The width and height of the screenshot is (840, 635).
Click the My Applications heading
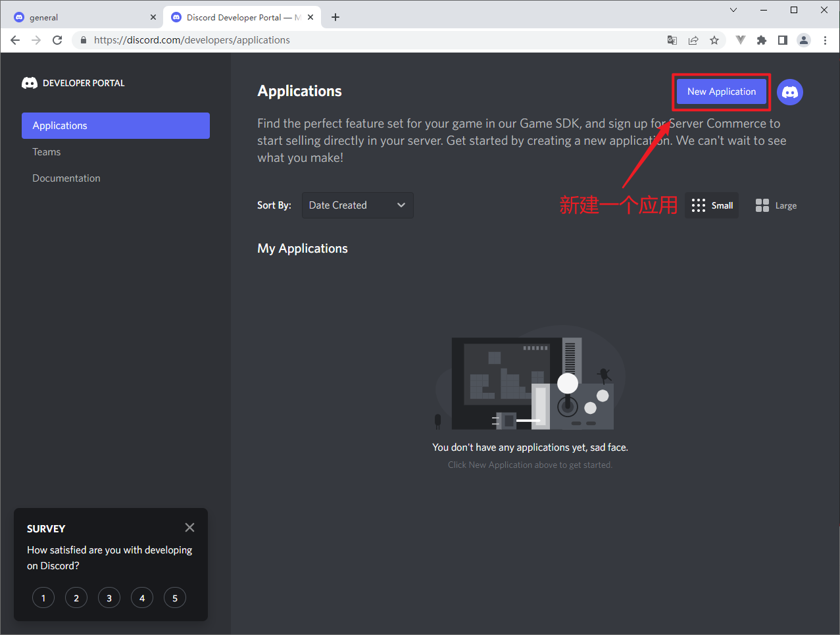coord(303,249)
